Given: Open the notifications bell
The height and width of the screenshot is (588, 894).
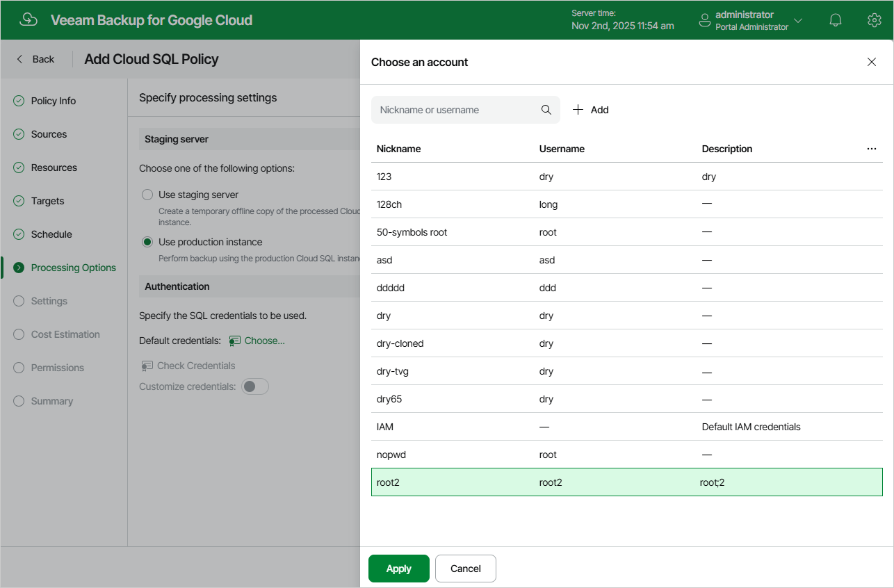Looking at the screenshot, I should [836, 20].
